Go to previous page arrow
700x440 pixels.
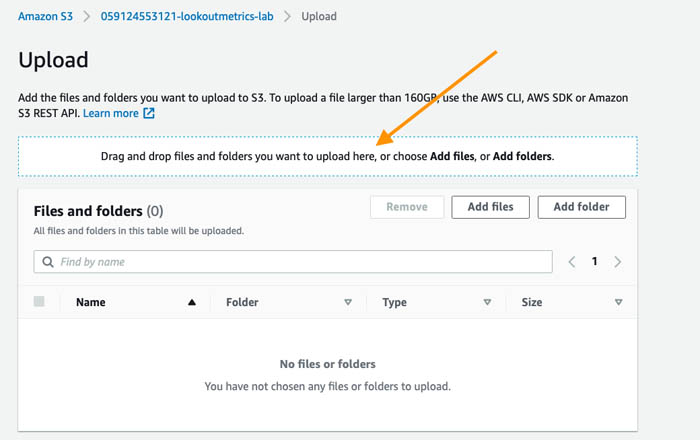[571, 262]
